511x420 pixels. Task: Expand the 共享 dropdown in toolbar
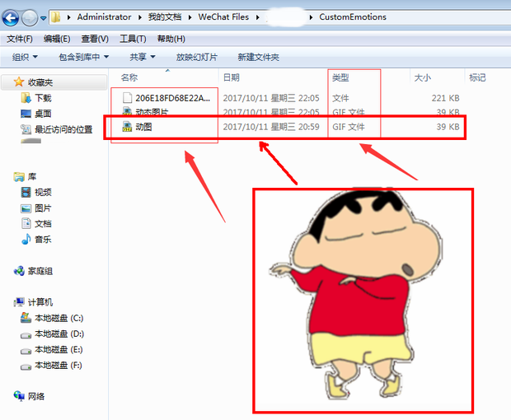[x=142, y=57]
